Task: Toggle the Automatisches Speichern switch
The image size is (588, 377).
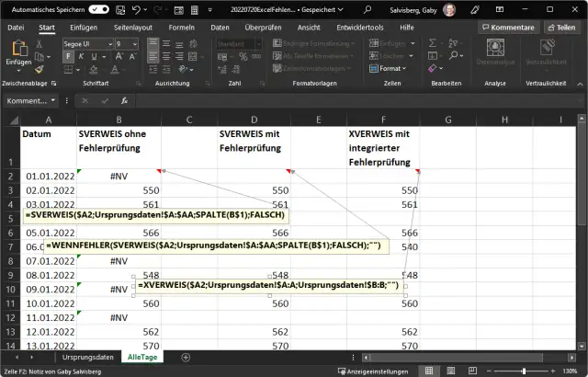Action: [x=100, y=8]
